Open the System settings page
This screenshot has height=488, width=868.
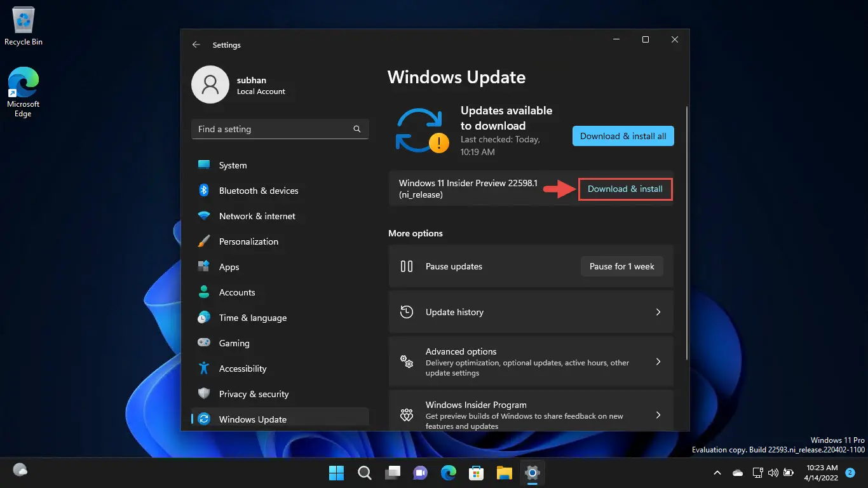click(x=280, y=165)
